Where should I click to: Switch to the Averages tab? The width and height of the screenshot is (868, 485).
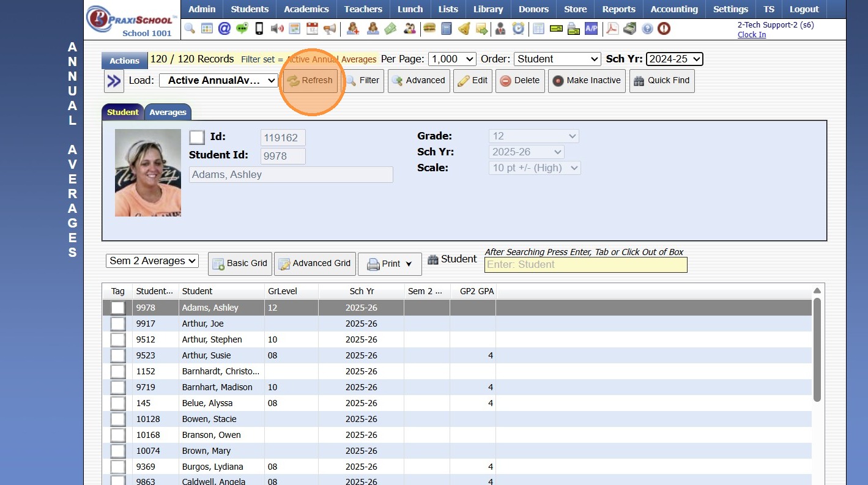[168, 113]
